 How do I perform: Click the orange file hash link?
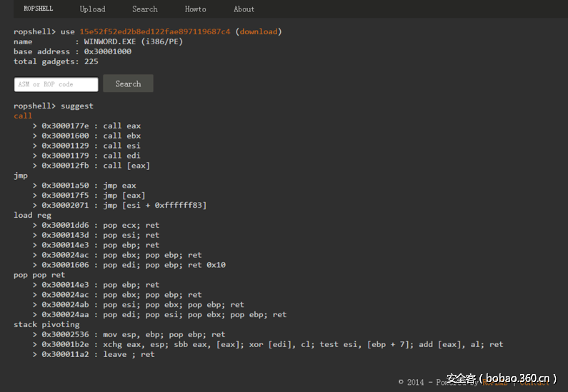point(155,31)
